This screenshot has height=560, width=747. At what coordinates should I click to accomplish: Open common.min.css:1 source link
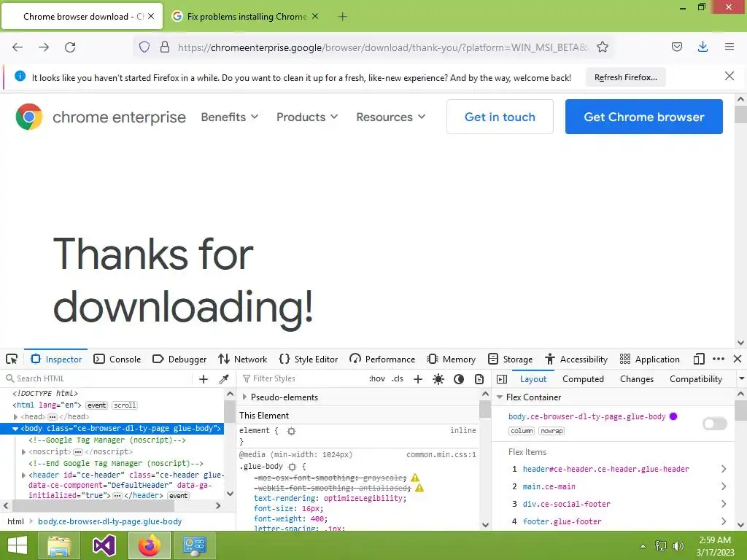tap(441, 455)
